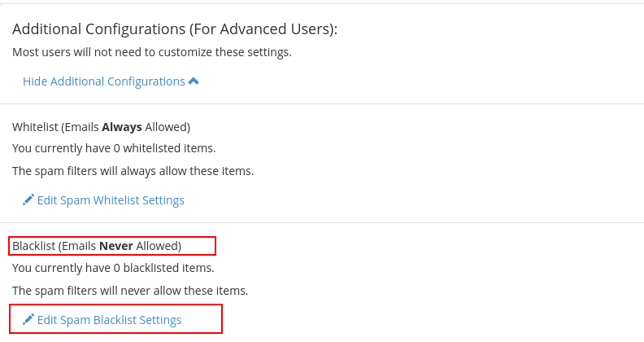Select the Blacklist (Emails Never Allowed) label

97,246
